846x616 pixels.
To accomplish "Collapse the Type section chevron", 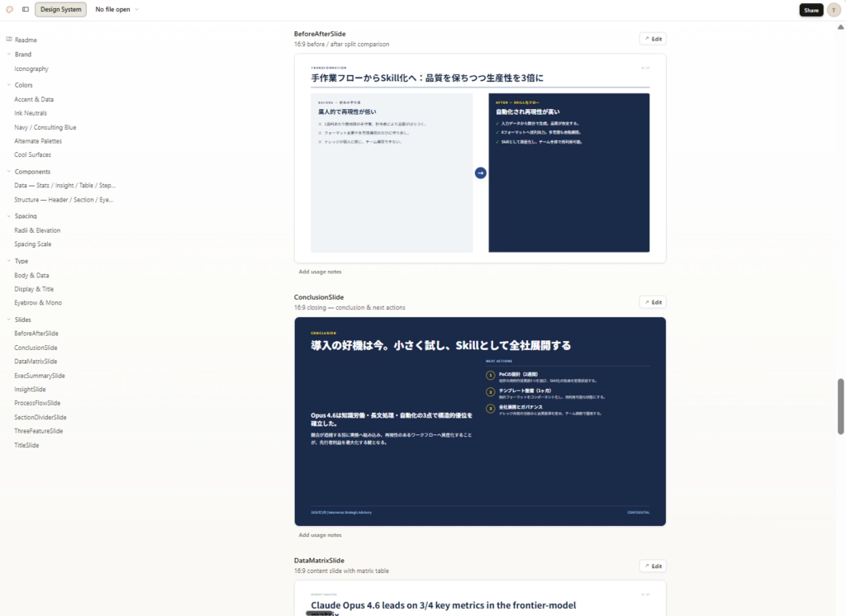I will click(x=8, y=261).
